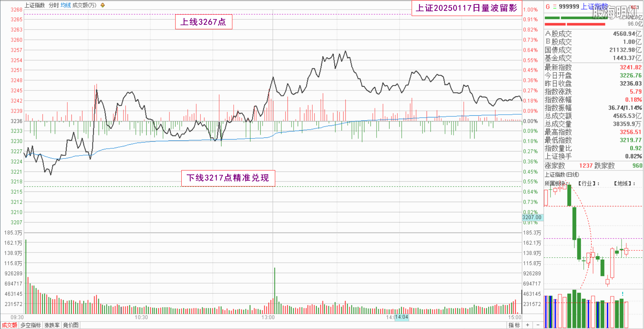
Task: Click the 14:04 time marker on axis
Action: pyautogui.click(x=402, y=317)
